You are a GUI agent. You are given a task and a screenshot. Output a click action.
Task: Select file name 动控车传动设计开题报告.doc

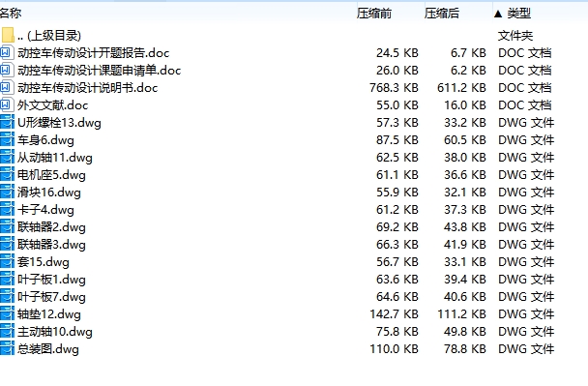click(x=94, y=53)
